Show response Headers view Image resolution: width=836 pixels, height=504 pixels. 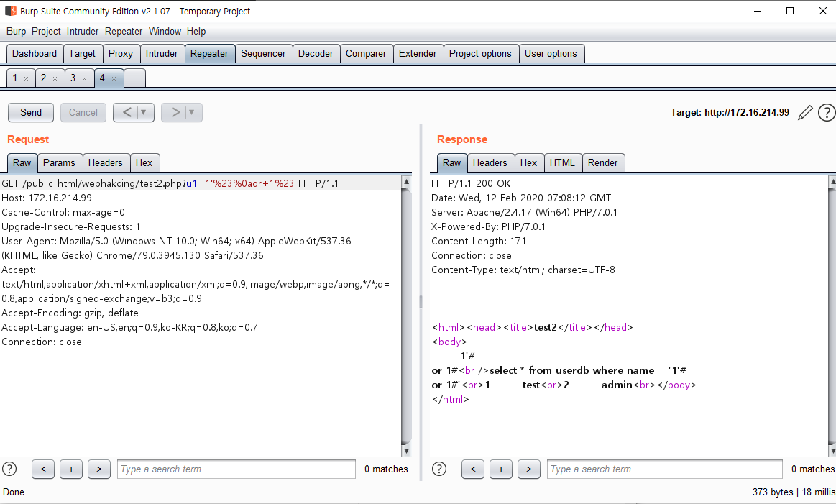(x=490, y=162)
